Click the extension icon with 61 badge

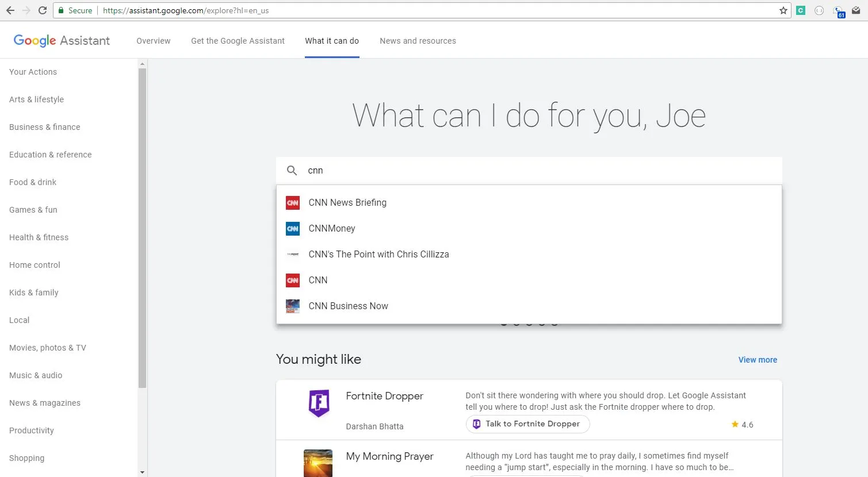coord(839,11)
